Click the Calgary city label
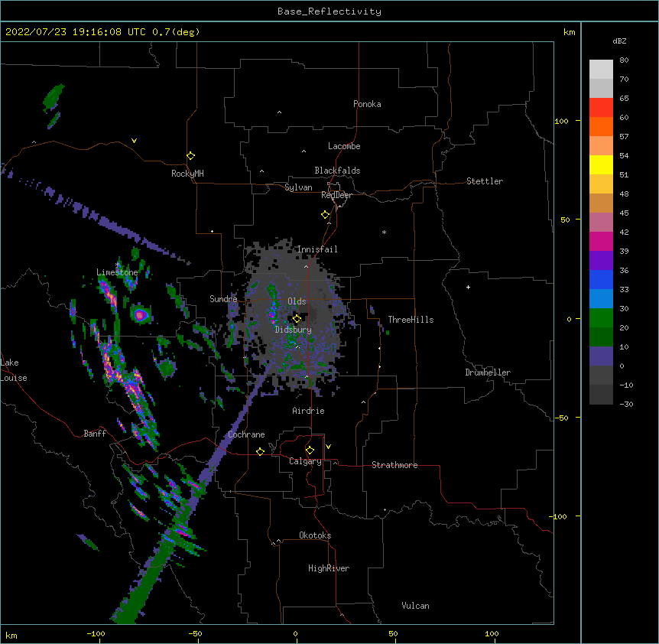The image size is (659, 644). click(x=305, y=461)
